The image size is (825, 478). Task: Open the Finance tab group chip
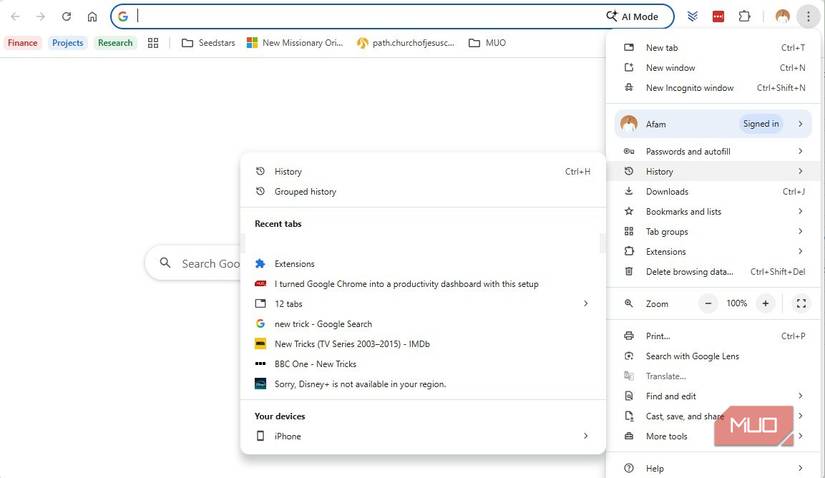pyautogui.click(x=22, y=43)
